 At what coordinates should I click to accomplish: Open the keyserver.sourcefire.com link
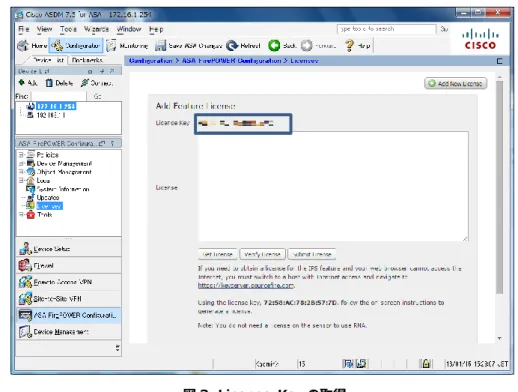tap(246, 285)
